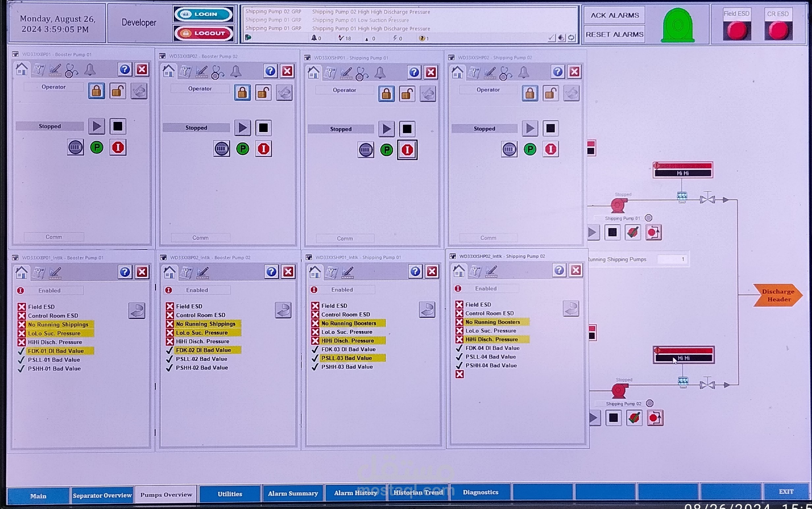Toggle PSLL-03 Bad Value check on Shipping Pump 01
Screen dimensions: 812x509
click(315, 358)
